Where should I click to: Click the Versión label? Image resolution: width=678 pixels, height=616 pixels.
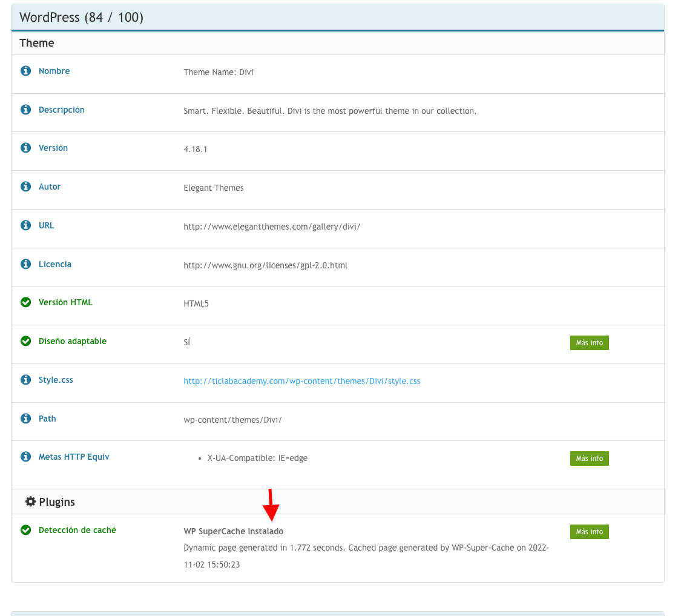[x=53, y=148]
